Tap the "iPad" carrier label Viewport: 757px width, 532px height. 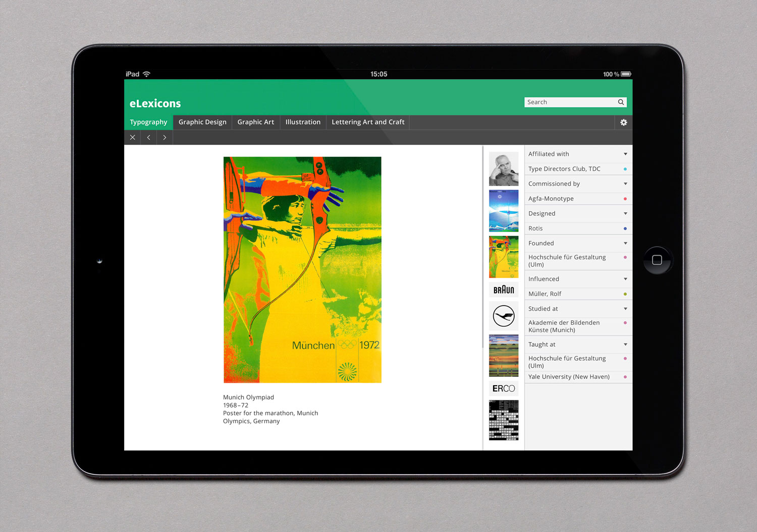[132, 74]
